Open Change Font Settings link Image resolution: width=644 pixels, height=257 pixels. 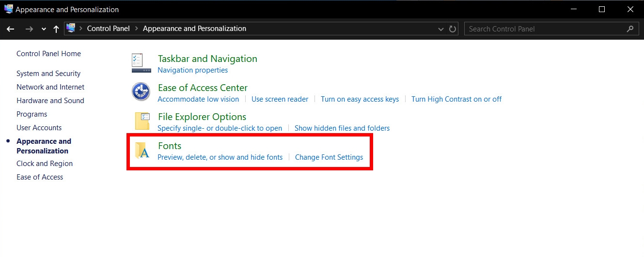pos(329,157)
